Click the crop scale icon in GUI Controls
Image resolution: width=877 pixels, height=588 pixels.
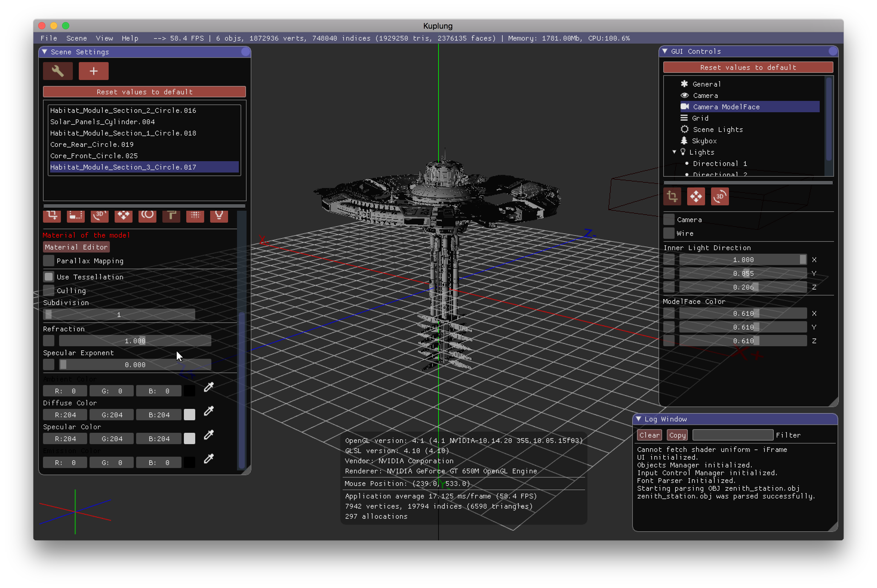coord(672,196)
